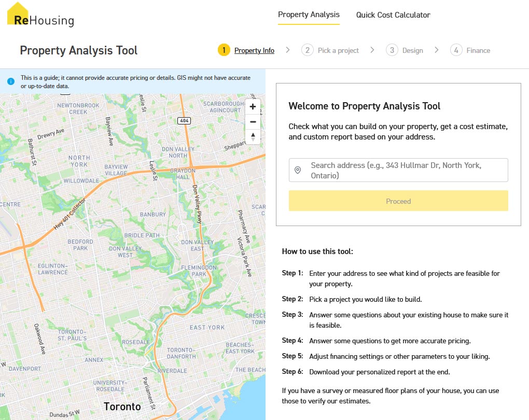
Task: Click the How to use this tool heading
Action: 317,251
